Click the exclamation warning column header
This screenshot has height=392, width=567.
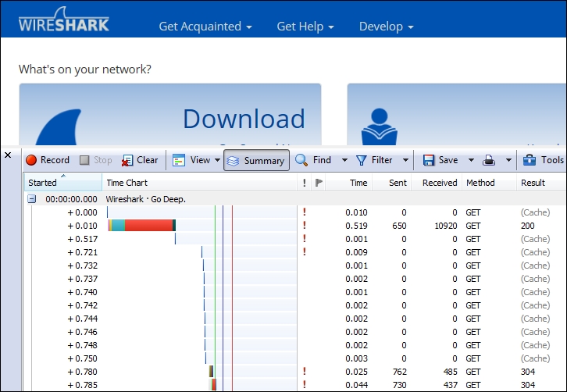point(305,183)
